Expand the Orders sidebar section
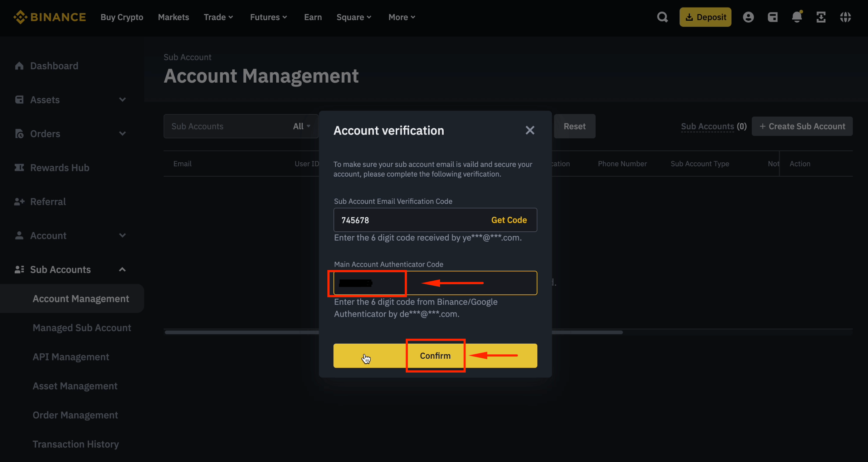This screenshot has height=462, width=868. (x=122, y=134)
